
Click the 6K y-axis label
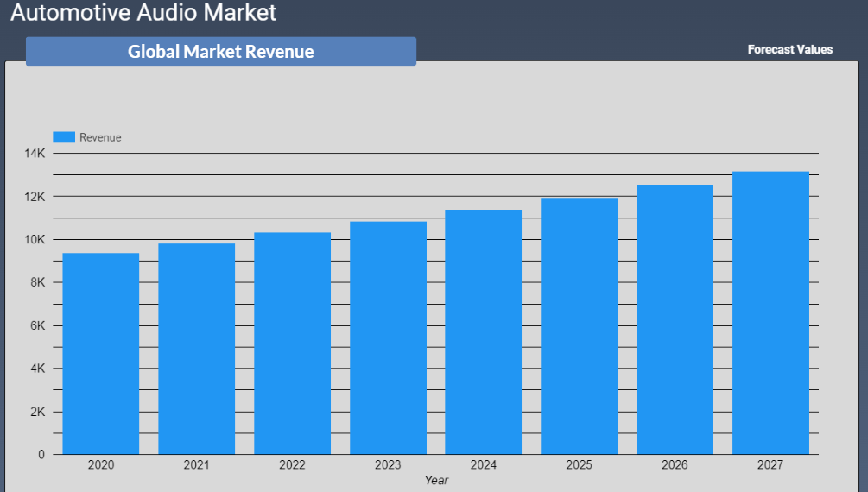(38, 325)
